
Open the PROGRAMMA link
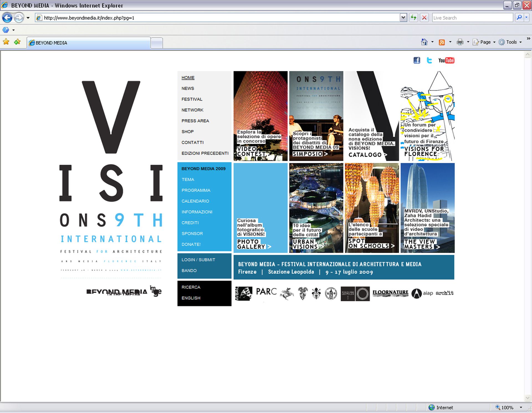[196, 190]
